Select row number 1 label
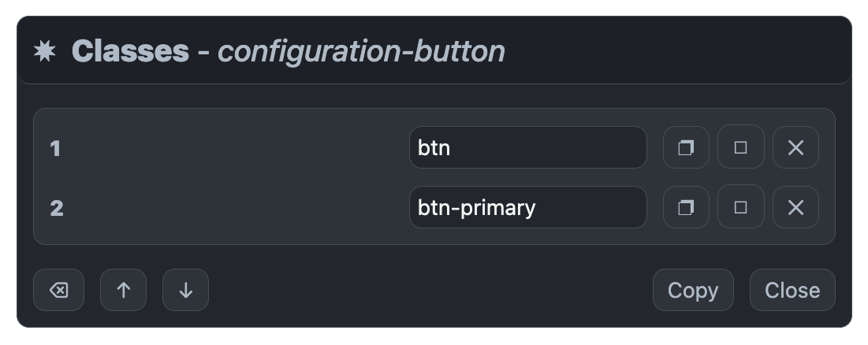 click(x=55, y=149)
